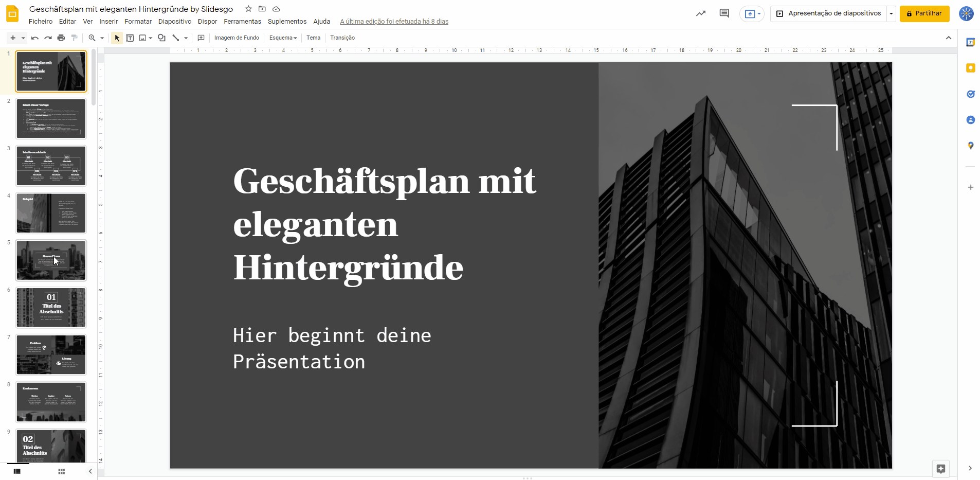Screen dimensions: 980x480
Task: Print the presentation
Action: [x=61, y=38]
